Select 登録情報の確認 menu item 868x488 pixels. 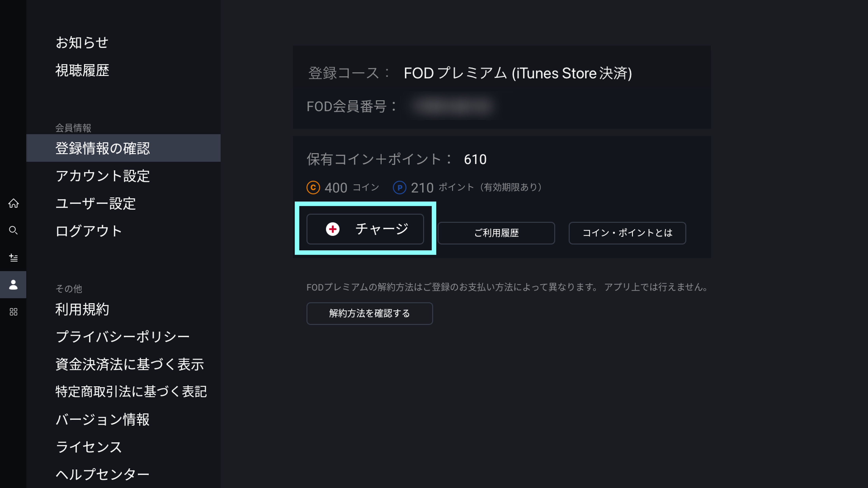[x=123, y=148]
